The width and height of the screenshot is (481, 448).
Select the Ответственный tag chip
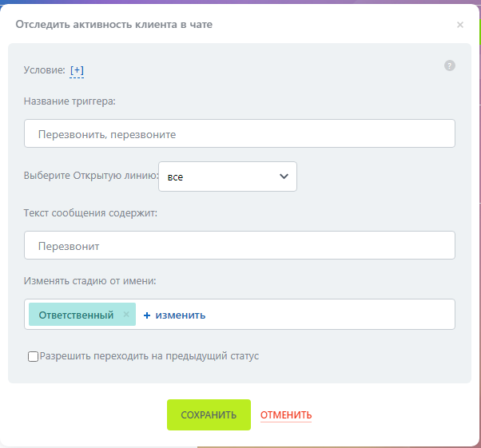pyautogui.click(x=76, y=315)
